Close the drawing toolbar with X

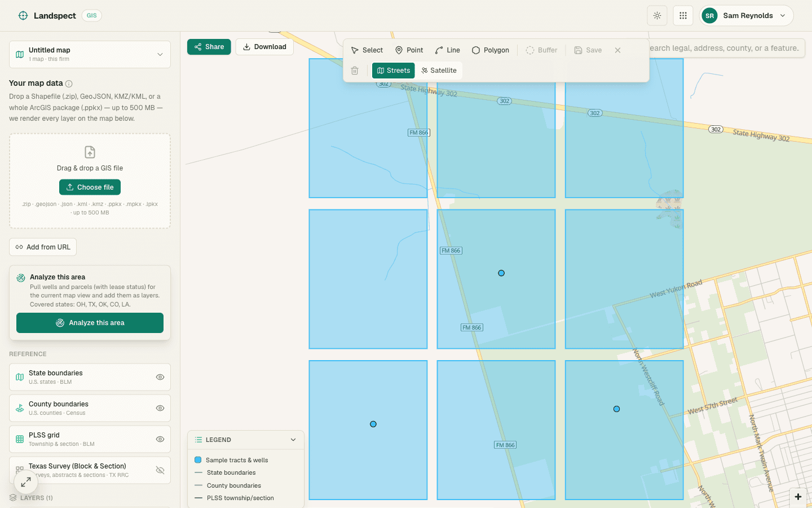pyautogui.click(x=618, y=50)
